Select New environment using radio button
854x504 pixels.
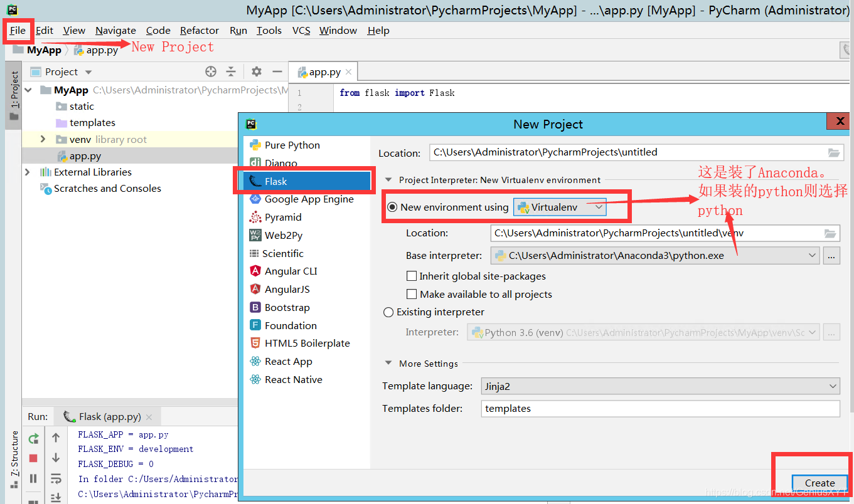pyautogui.click(x=392, y=207)
